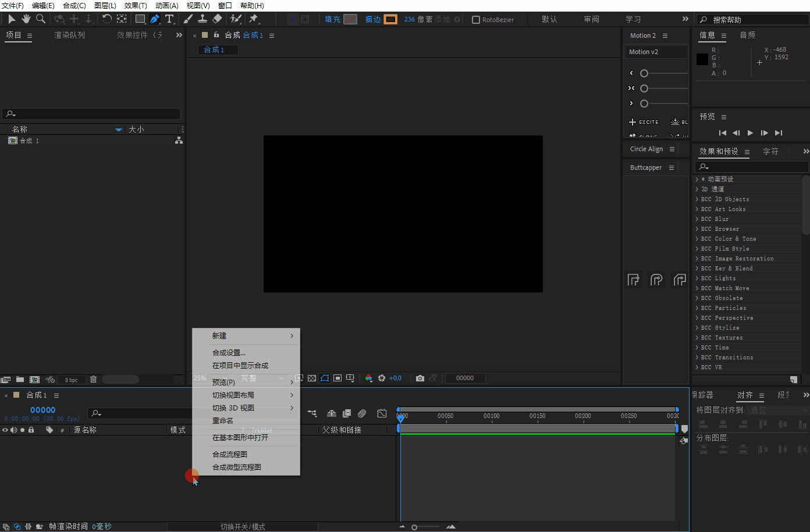810x532 pixels.
Task: Open the 新建 submenu in context menu
Action: click(x=246, y=336)
